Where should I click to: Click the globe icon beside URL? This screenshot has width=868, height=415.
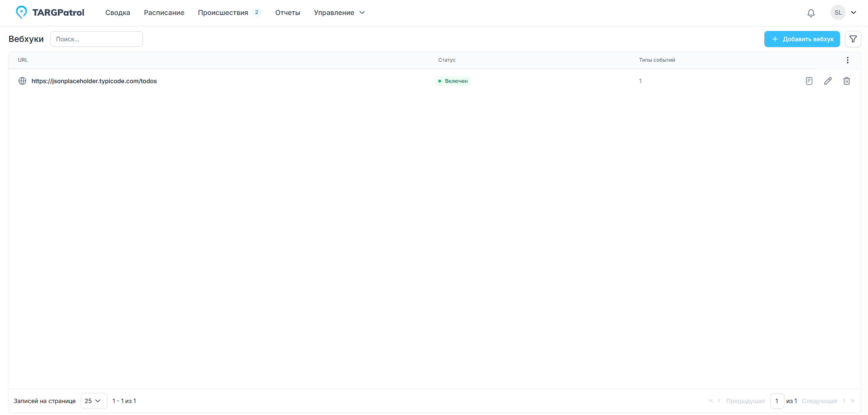pos(22,81)
